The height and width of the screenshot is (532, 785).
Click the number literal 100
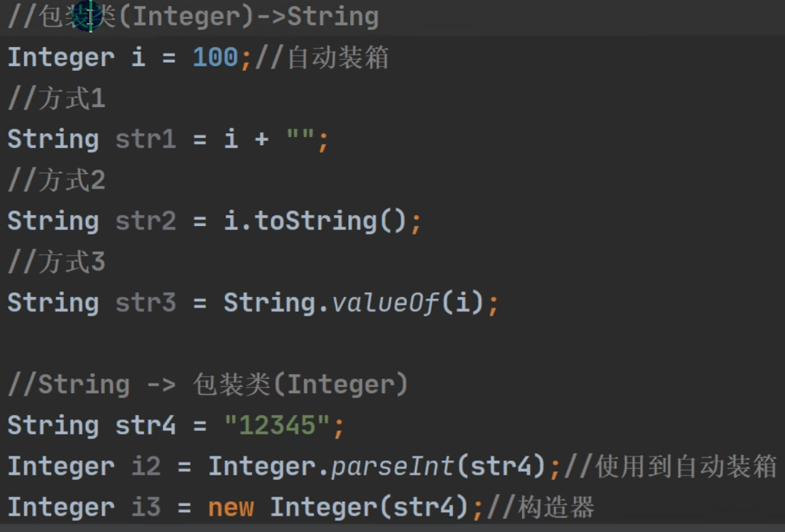coord(215,58)
